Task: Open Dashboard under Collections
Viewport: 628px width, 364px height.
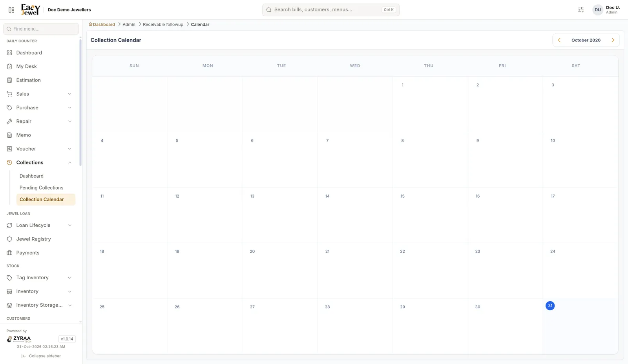Action: (x=46, y=176)
